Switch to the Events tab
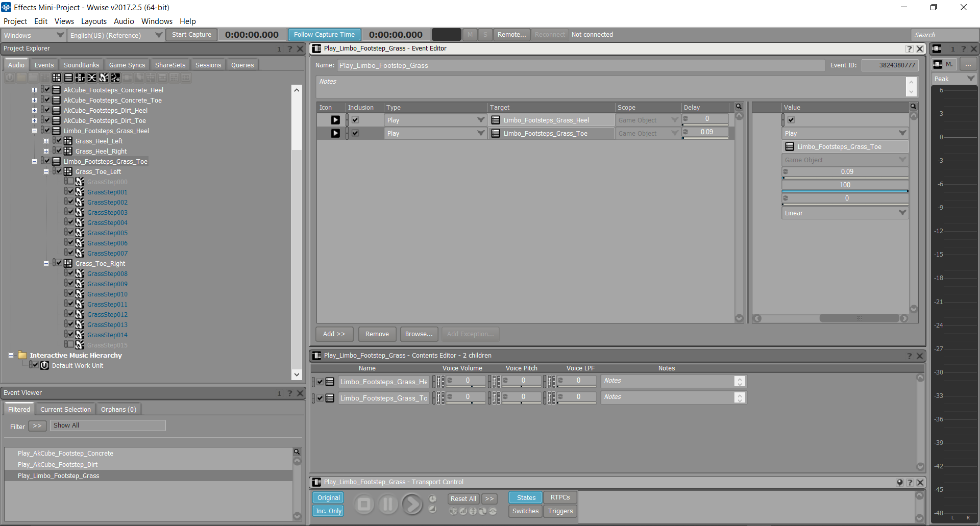Viewport: 980px width, 526px height. point(44,65)
